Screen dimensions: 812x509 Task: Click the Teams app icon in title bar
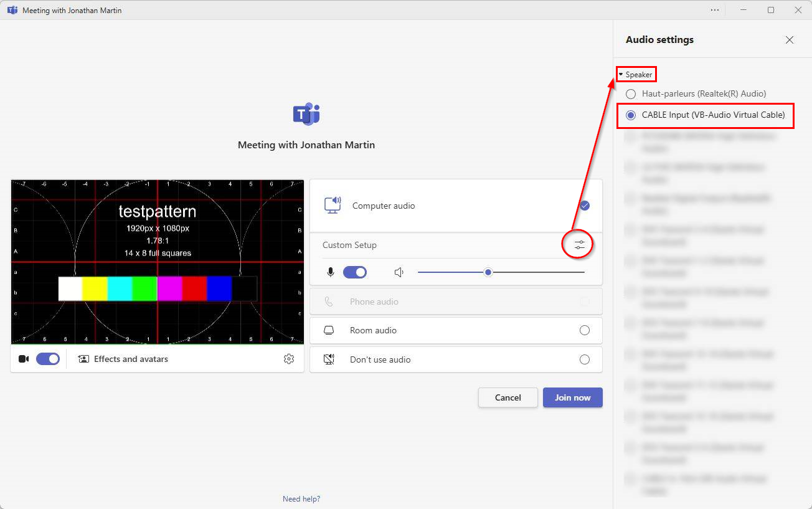[12, 10]
